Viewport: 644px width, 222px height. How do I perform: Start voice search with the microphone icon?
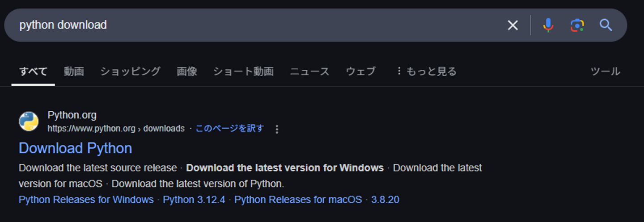[548, 25]
